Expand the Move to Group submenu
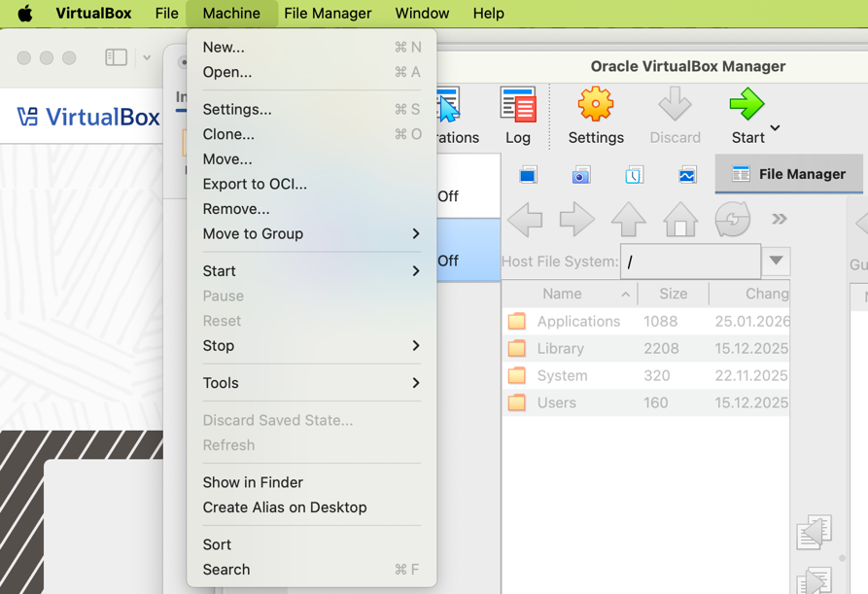The image size is (868, 594). tap(311, 233)
